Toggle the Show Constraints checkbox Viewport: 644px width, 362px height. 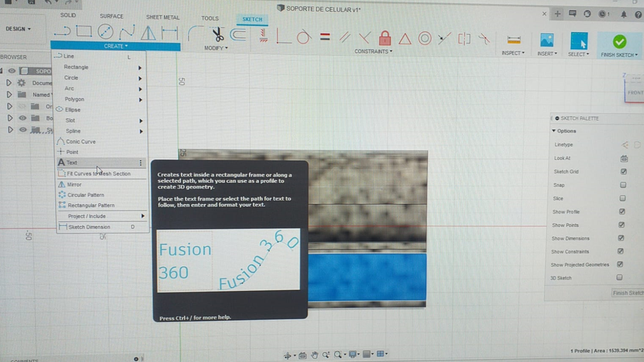(x=620, y=251)
